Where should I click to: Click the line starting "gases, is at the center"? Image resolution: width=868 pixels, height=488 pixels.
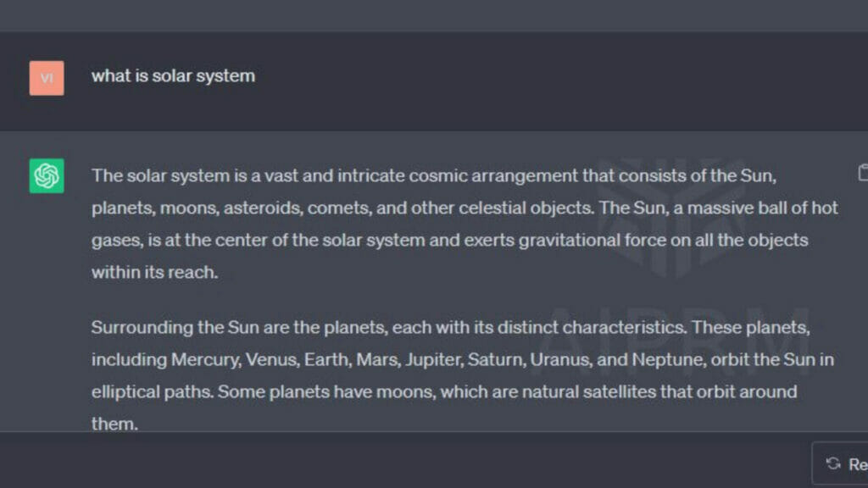click(x=449, y=240)
